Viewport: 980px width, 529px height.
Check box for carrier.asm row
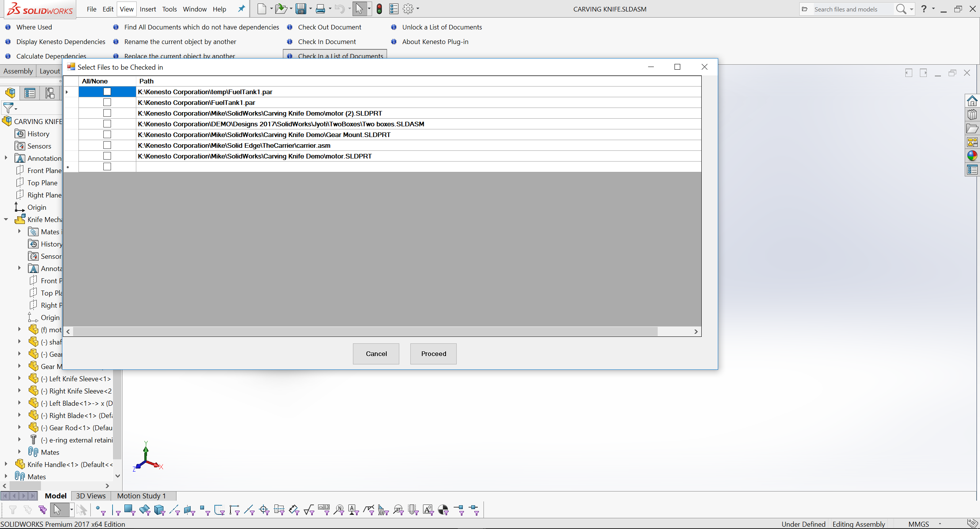107,145
